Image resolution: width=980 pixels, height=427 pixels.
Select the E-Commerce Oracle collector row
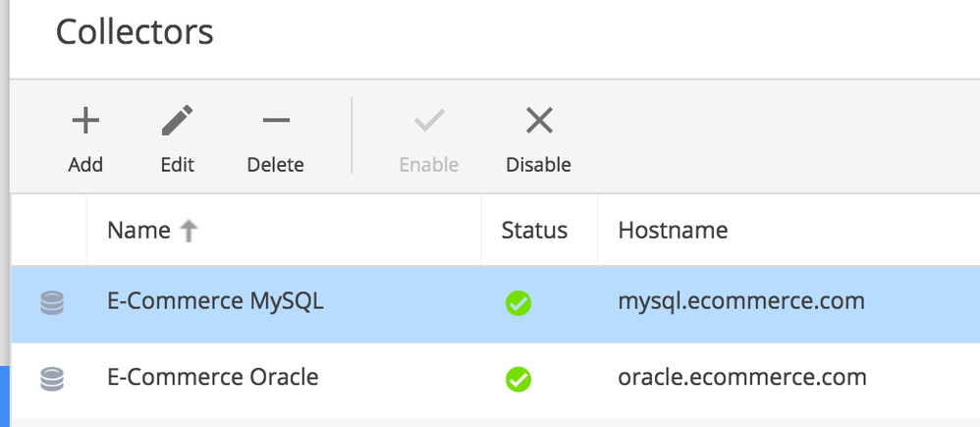pyautogui.click(x=496, y=381)
